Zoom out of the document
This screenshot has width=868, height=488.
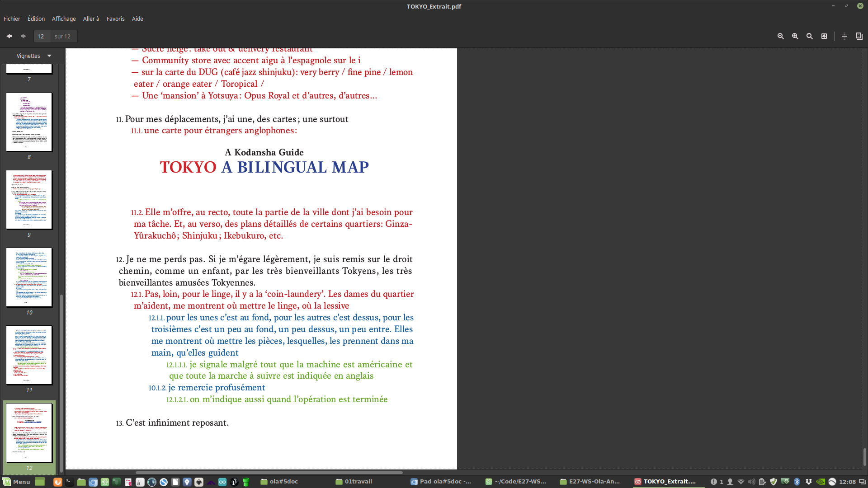tap(781, 36)
